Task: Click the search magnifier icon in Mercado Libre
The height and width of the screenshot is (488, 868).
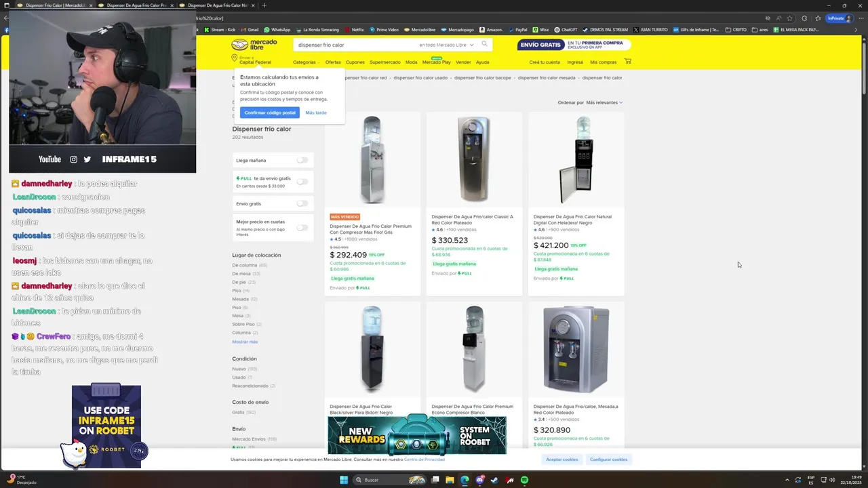Action: pos(484,45)
